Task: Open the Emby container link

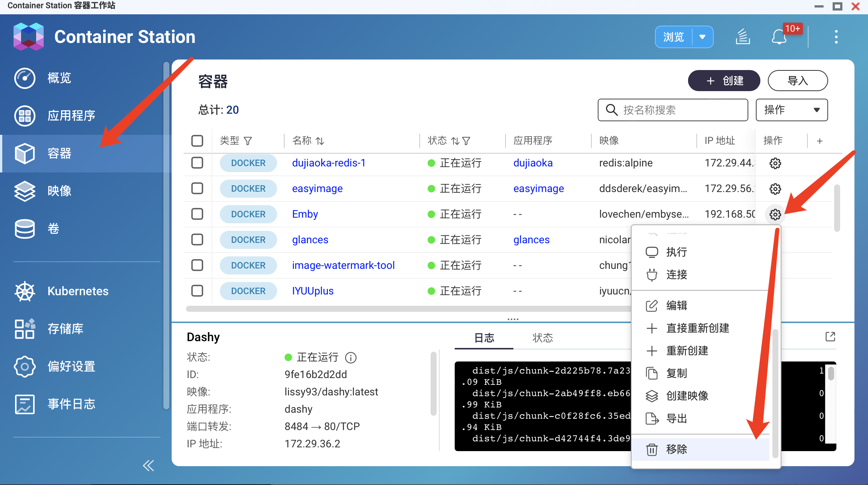Action: (x=305, y=214)
